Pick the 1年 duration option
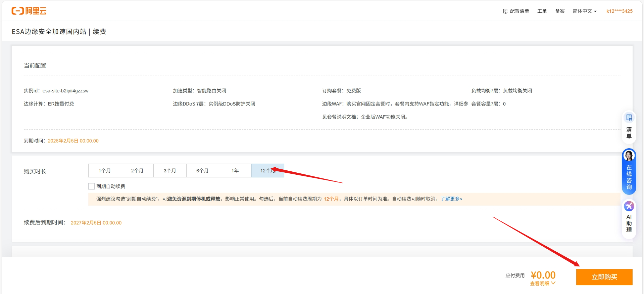This screenshot has width=644, height=294. tap(235, 171)
